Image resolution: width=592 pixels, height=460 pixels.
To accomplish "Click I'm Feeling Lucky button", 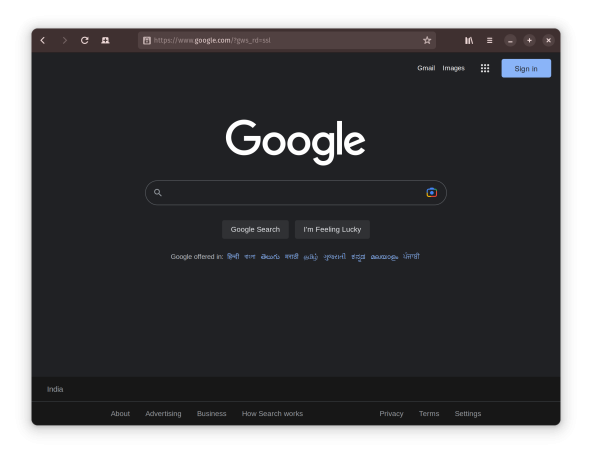I will [332, 229].
